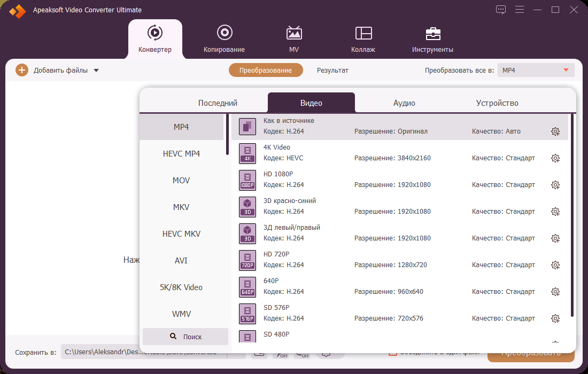The image size is (588, 374).
Task: Click gear settings for 4K Video preset
Action: 555,158
